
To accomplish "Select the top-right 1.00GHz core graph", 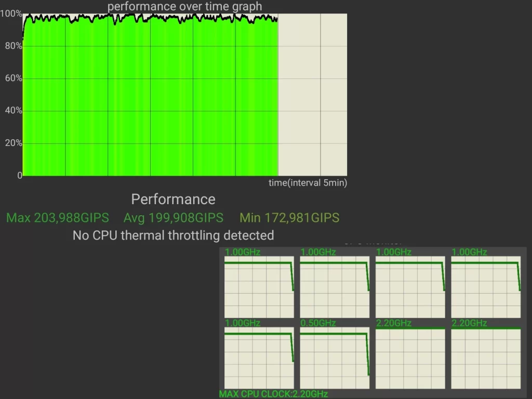I will (x=485, y=286).
